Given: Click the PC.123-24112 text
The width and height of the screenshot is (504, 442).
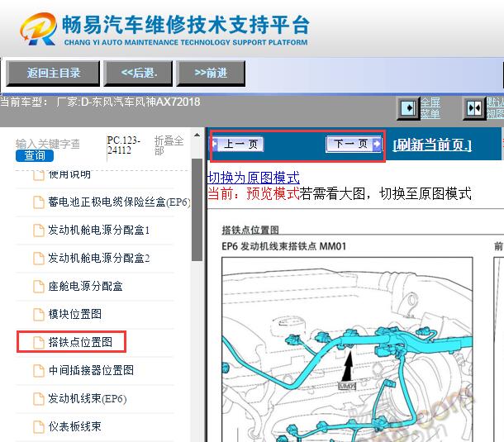Looking at the screenshot, I should tap(124, 145).
